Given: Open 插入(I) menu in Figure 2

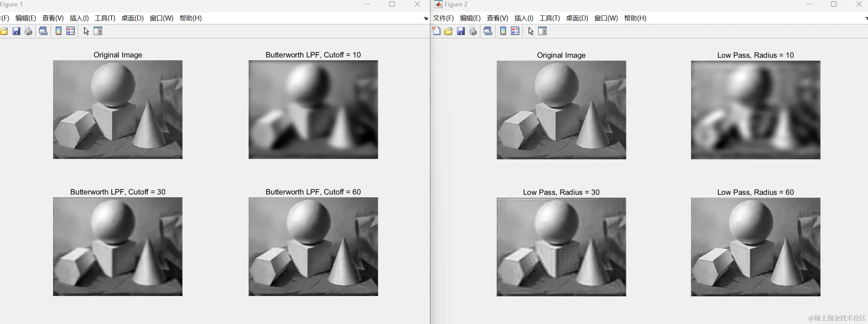Looking at the screenshot, I should click(524, 18).
